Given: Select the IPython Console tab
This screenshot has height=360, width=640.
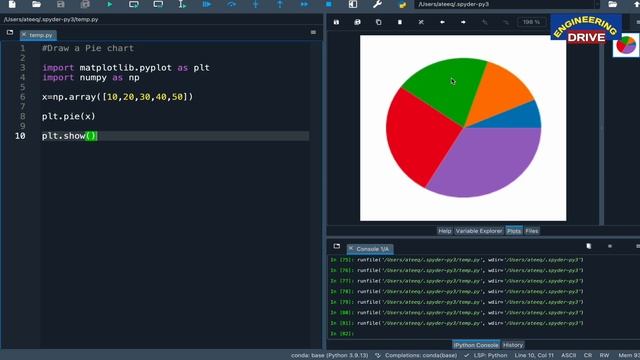Looking at the screenshot, I should 476,345.
